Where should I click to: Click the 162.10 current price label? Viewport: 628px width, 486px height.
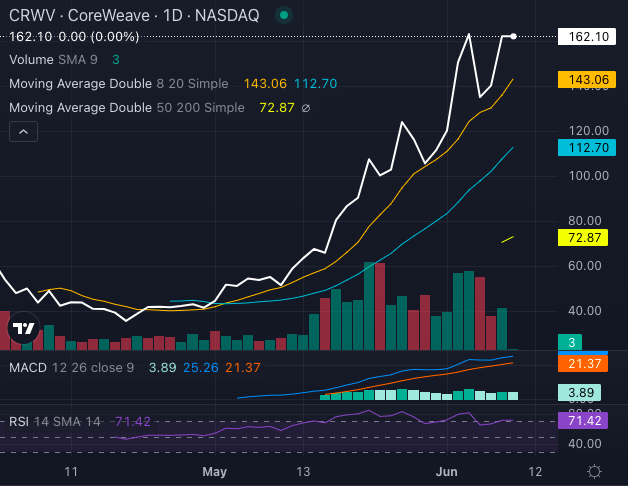click(587, 36)
